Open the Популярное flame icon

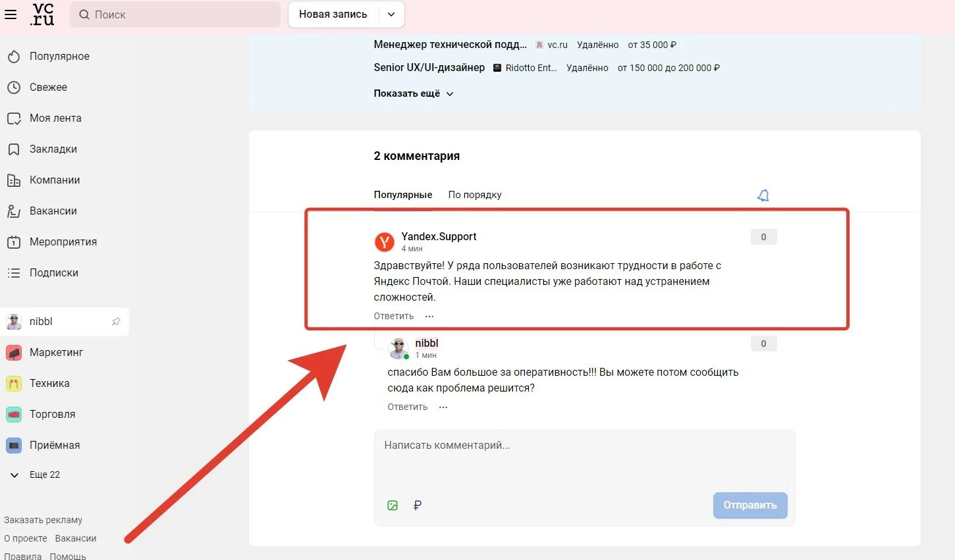click(x=14, y=57)
